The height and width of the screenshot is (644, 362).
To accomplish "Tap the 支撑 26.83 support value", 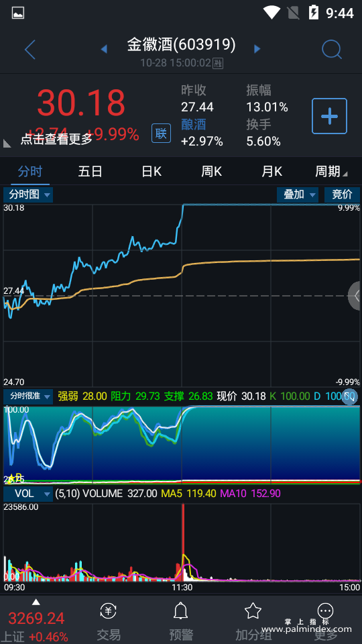I will (188, 396).
